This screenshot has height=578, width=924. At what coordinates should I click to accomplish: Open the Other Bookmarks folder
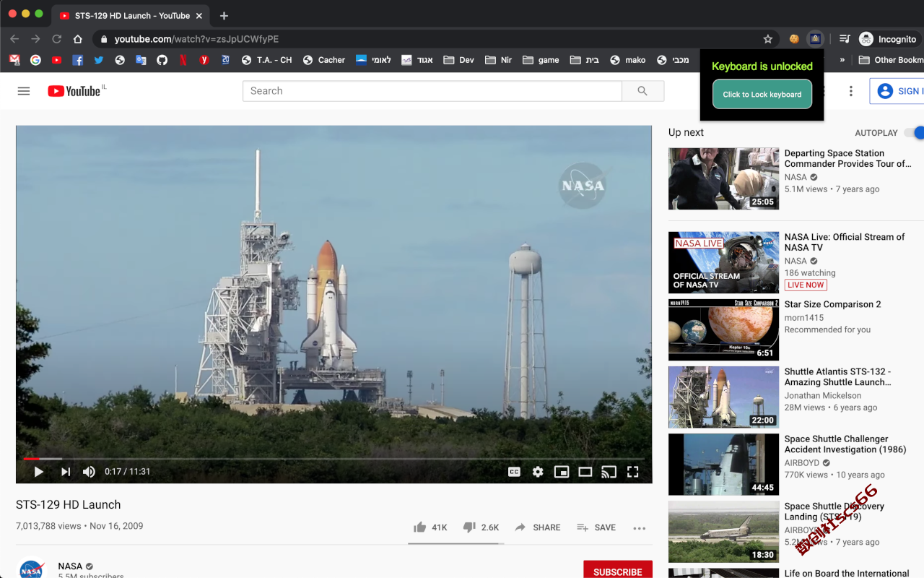[891, 60]
